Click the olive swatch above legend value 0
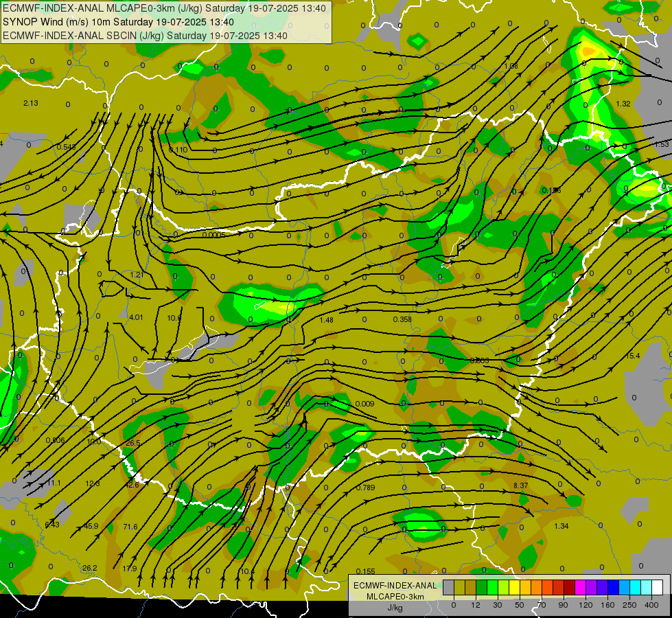Image resolution: width=672 pixels, height=618 pixels. [459, 587]
